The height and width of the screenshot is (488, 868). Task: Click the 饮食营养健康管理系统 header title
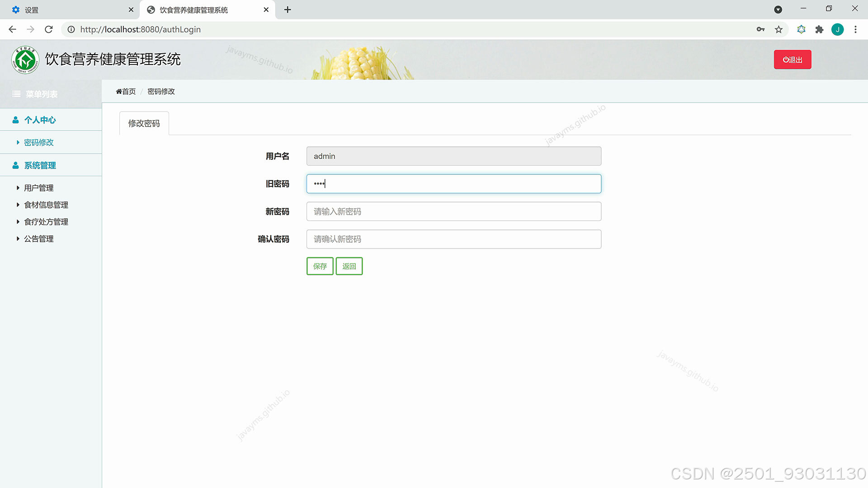point(113,59)
